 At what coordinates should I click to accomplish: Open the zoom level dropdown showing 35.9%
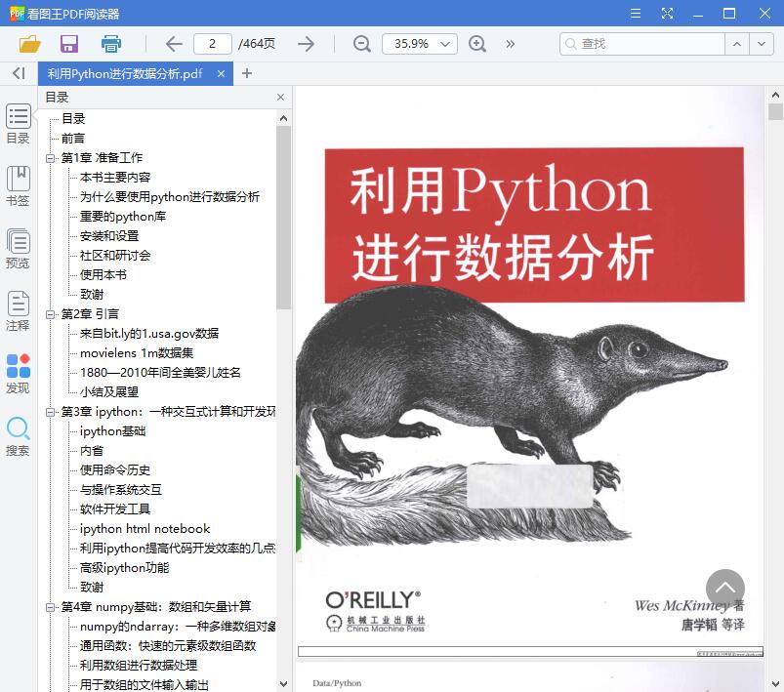421,44
